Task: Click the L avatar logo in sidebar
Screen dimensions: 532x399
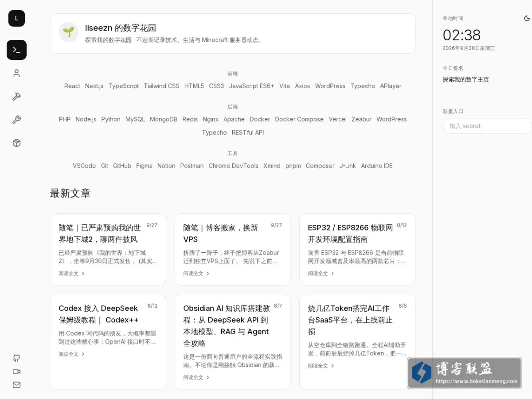Action: coord(16,18)
